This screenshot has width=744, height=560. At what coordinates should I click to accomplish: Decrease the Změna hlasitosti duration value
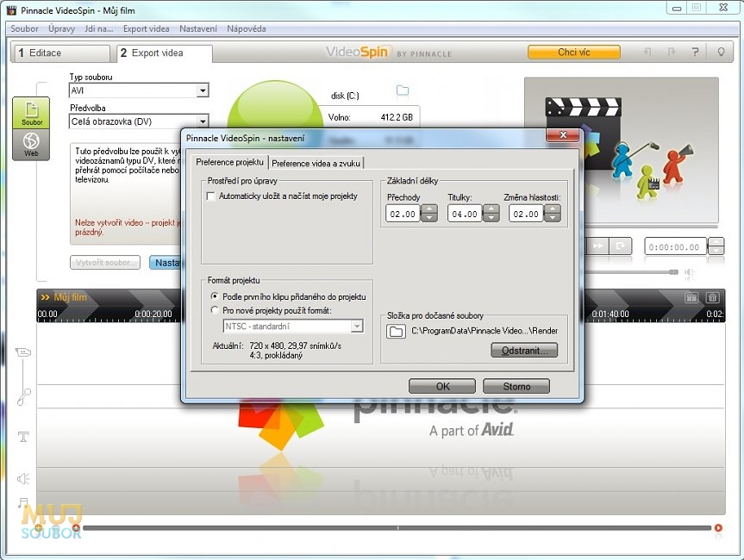pos(553,218)
